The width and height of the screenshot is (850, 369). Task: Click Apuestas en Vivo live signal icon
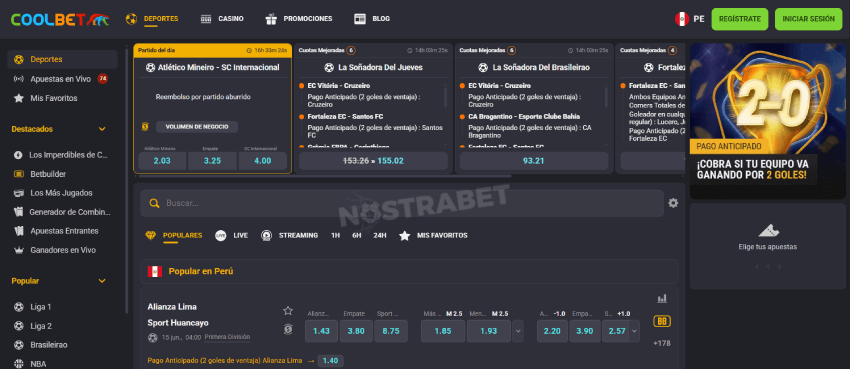click(19, 79)
